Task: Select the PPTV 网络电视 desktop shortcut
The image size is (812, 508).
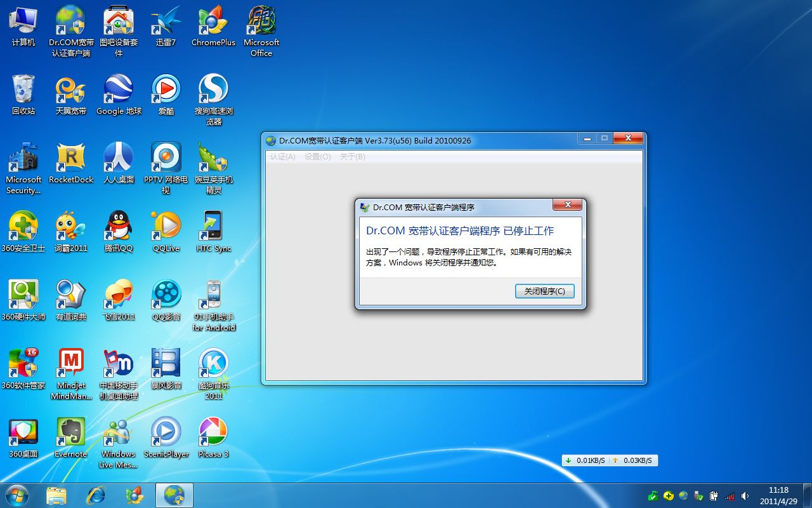Action: [166, 169]
